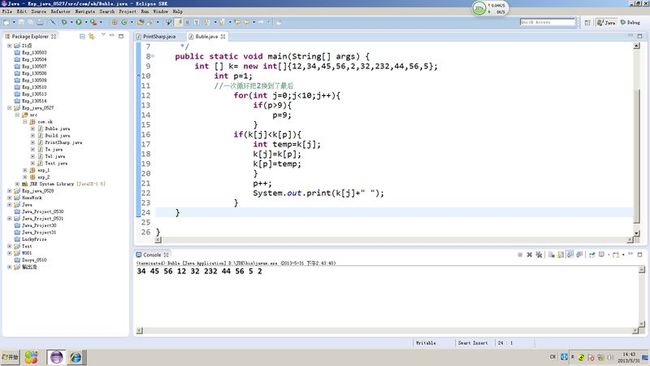
Task: Switch to the PrintSharp.java editor tab
Action: click(159, 36)
